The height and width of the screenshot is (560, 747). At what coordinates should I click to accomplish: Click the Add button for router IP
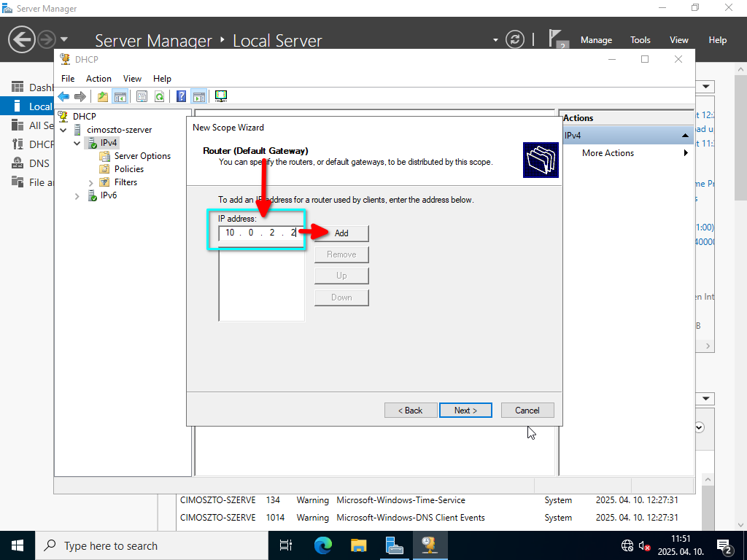pos(341,233)
